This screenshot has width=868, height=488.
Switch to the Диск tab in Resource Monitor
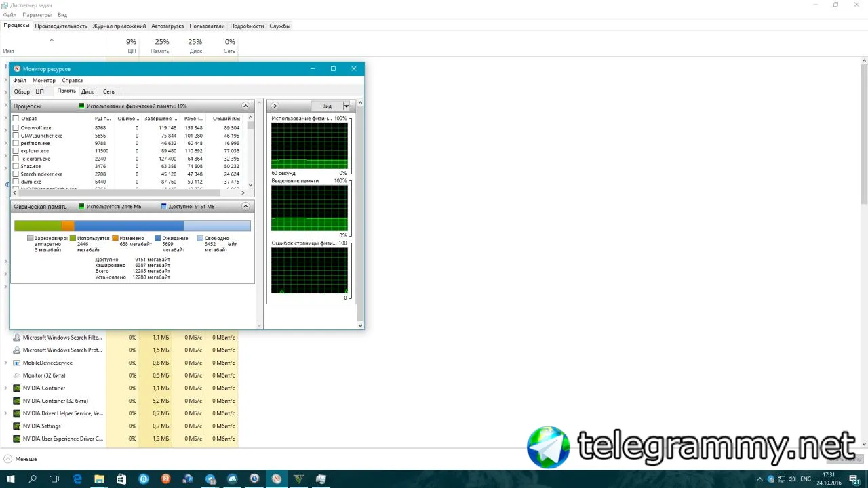tap(87, 91)
